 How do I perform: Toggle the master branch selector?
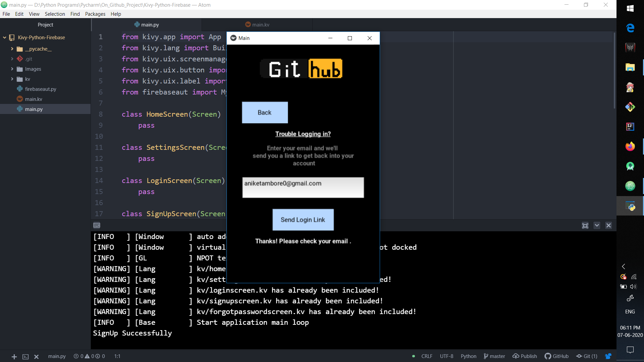(494, 356)
